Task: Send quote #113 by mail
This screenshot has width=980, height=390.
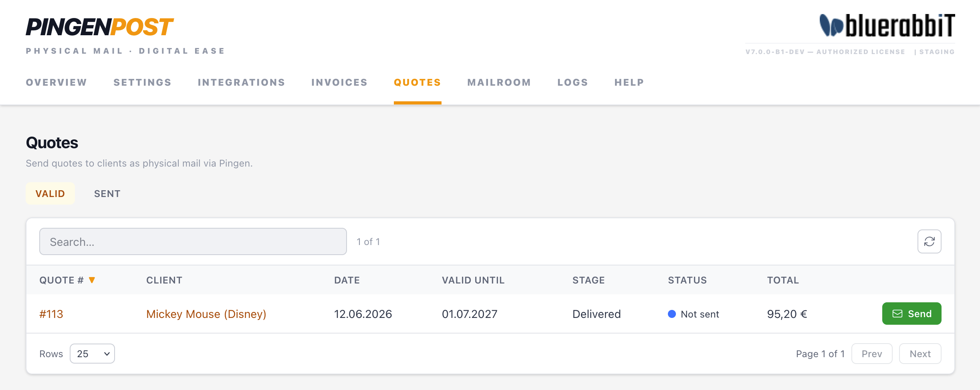Action: pyautogui.click(x=911, y=314)
